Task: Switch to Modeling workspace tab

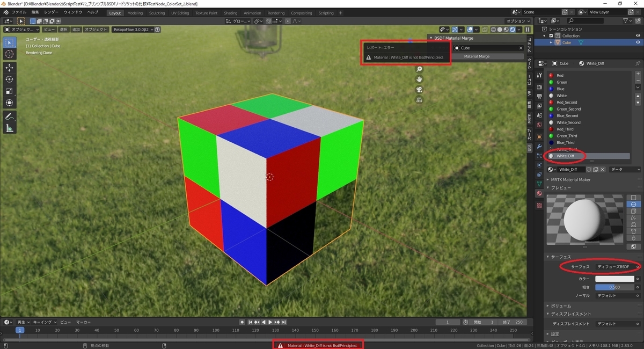Action: pyautogui.click(x=135, y=13)
